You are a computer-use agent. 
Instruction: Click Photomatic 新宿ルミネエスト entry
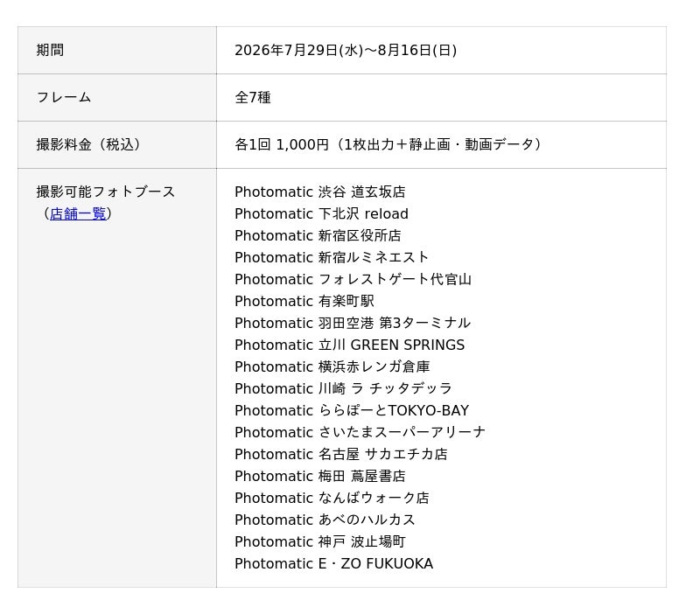[332, 257]
